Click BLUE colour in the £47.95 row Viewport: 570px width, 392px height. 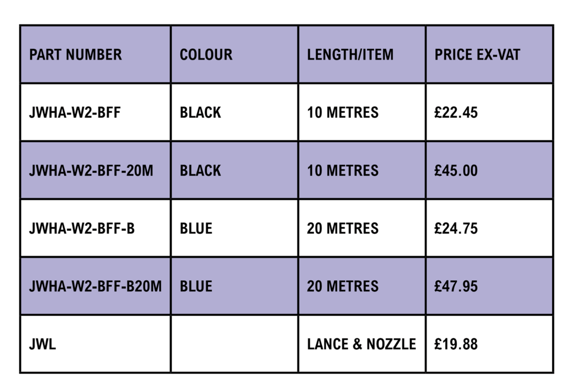coord(196,286)
